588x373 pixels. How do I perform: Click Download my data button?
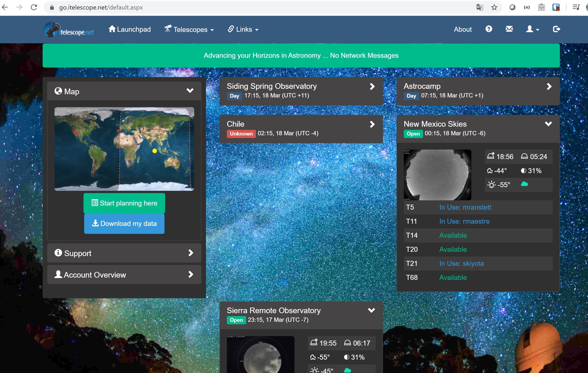pos(124,223)
